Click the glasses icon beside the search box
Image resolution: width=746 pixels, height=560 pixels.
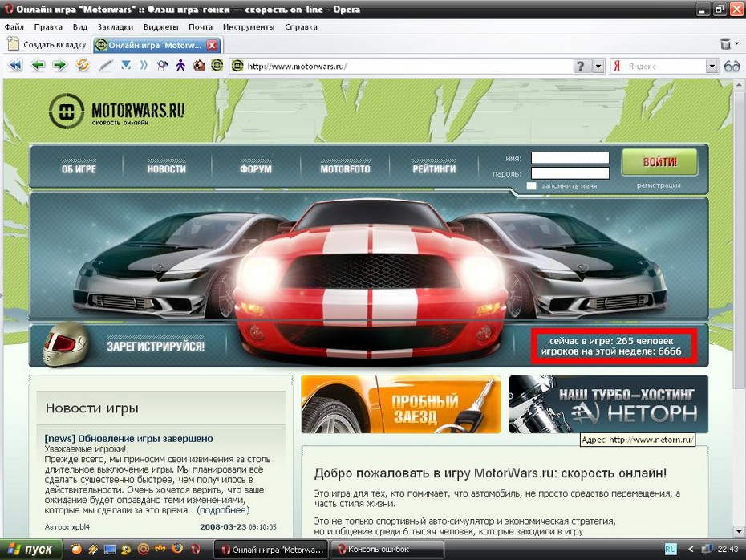pyautogui.click(x=732, y=66)
